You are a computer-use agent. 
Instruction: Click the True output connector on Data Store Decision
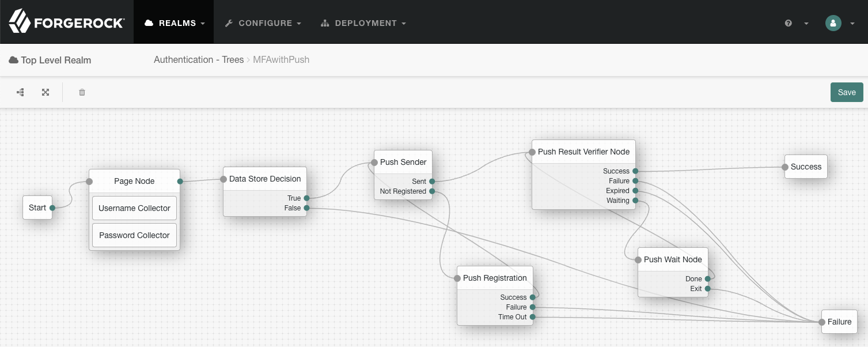306,198
